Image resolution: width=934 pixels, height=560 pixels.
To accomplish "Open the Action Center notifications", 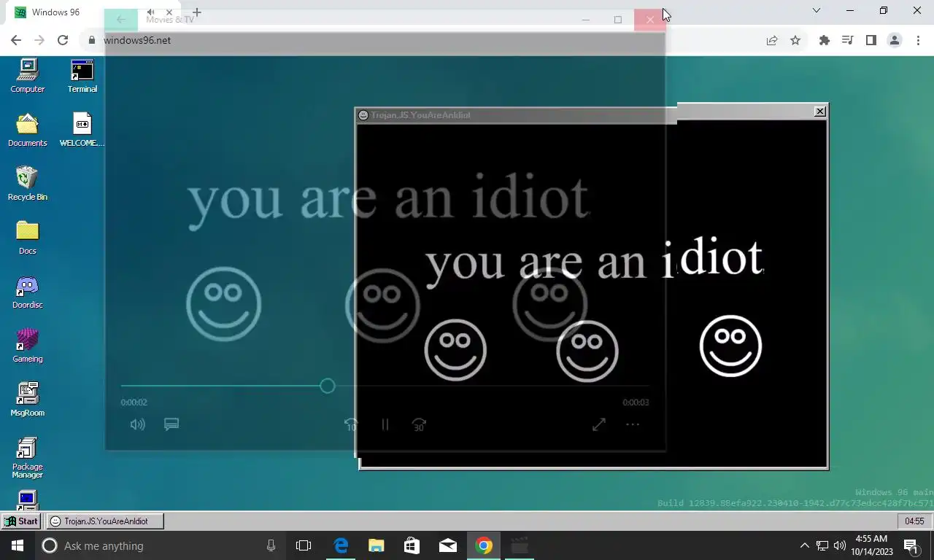I will [x=911, y=545].
